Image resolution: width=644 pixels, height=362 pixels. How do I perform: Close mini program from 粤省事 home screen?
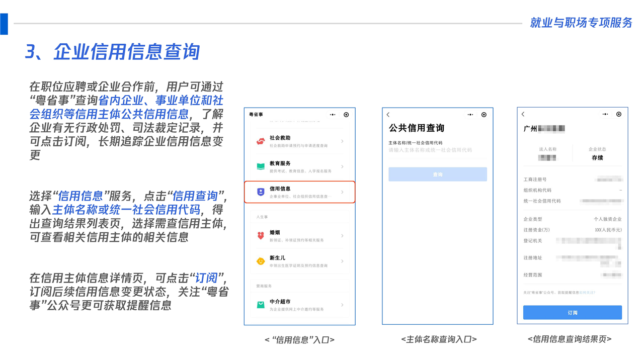pyautogui.click(x=346, y=115)
